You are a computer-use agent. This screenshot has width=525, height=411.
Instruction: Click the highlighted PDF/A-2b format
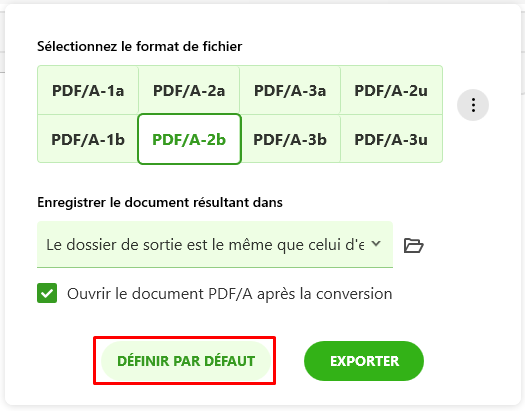pos(189,139)
